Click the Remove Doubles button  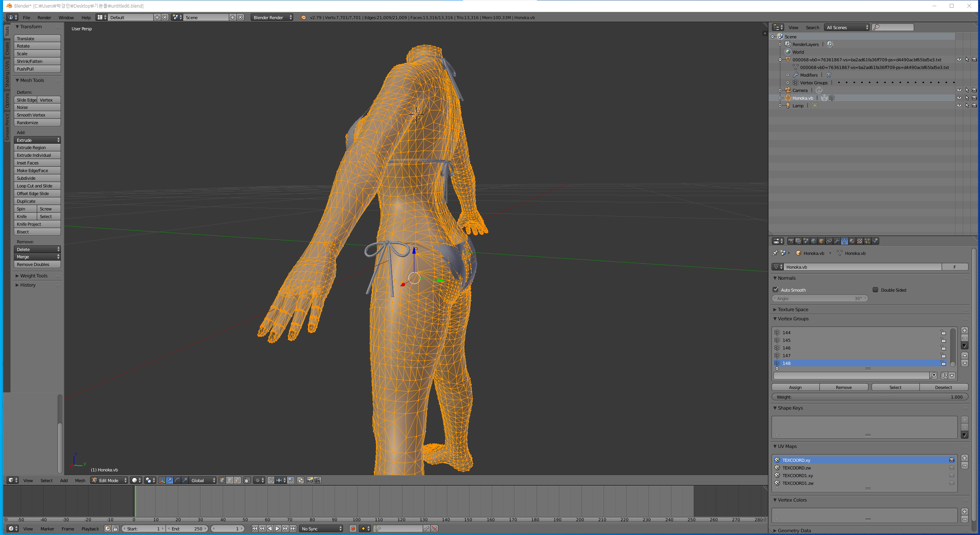point(37,264)
